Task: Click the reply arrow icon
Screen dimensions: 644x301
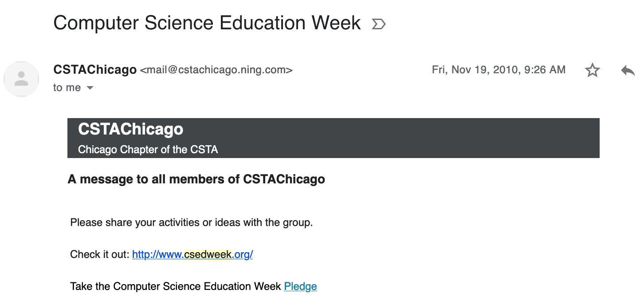Action: [x=628, y=70]
